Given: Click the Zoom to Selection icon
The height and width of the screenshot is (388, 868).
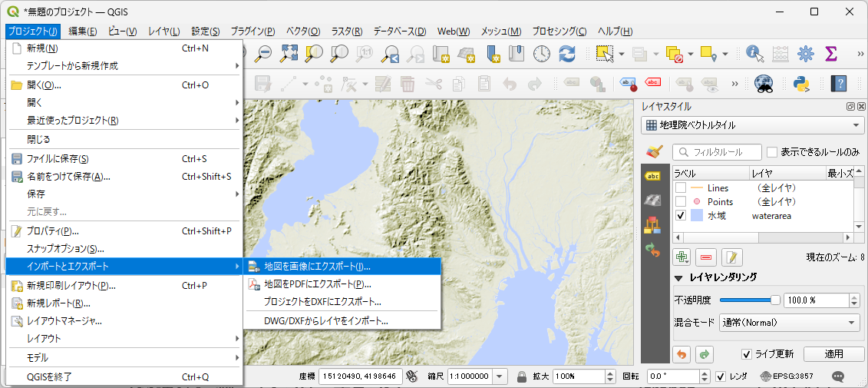Looking at the screenshot, I should pyautogui.click(x=314, y=53).
